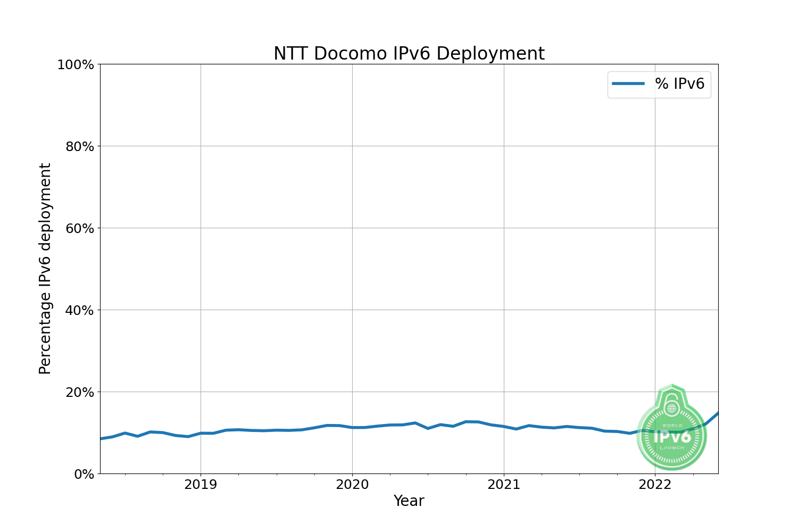Screen dimensions: 798x532
Task: Click the 40% y-axis tick label
Action: coord(80,310)
